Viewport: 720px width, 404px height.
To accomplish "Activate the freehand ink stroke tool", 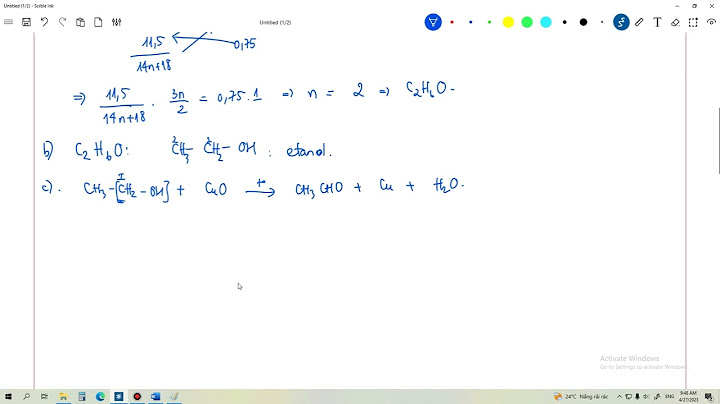I will pos(621,22).
